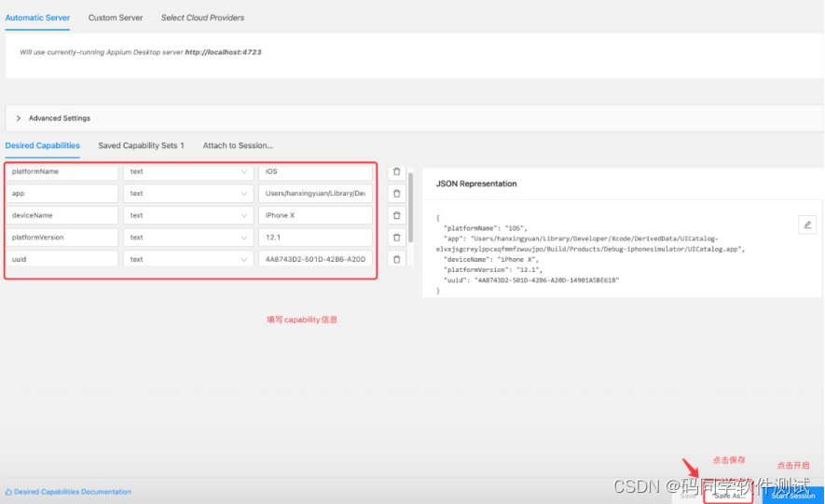Switch to the Custom Server tab
Image resolution: width=825 pixels, height=504 pixels.
[116, 18]
